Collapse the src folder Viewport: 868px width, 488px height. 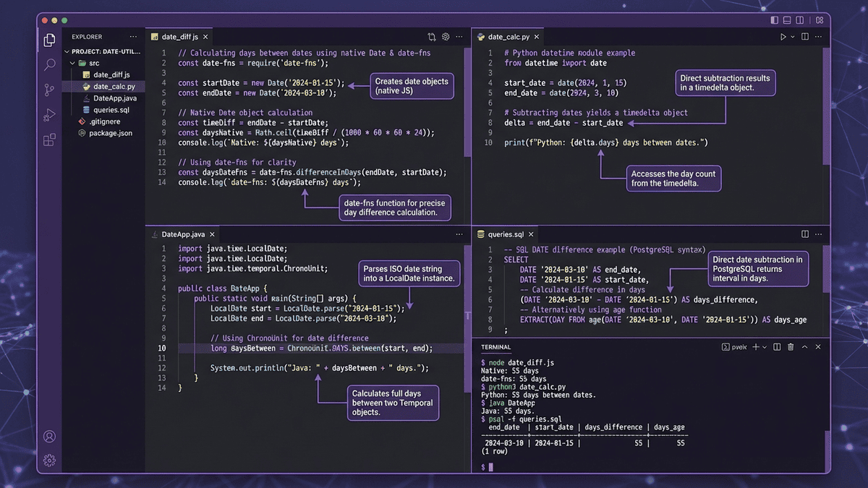(72, 64)
